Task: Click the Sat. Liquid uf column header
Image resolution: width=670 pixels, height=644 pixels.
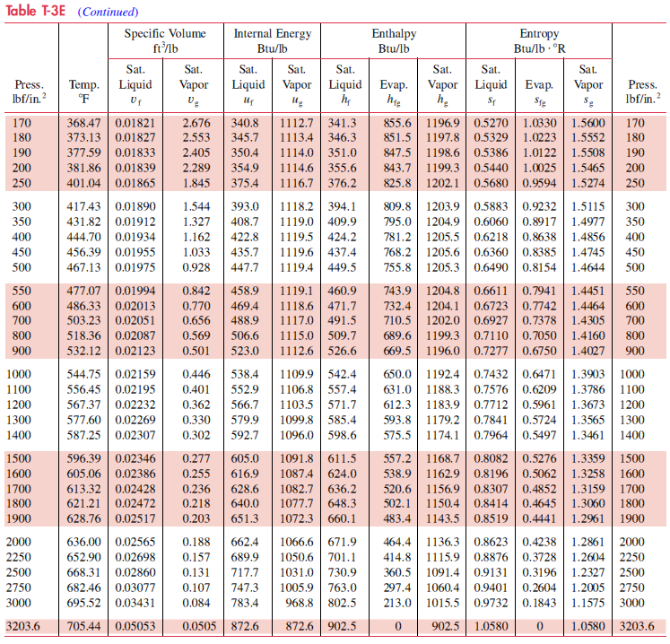Action: [248, 84]
